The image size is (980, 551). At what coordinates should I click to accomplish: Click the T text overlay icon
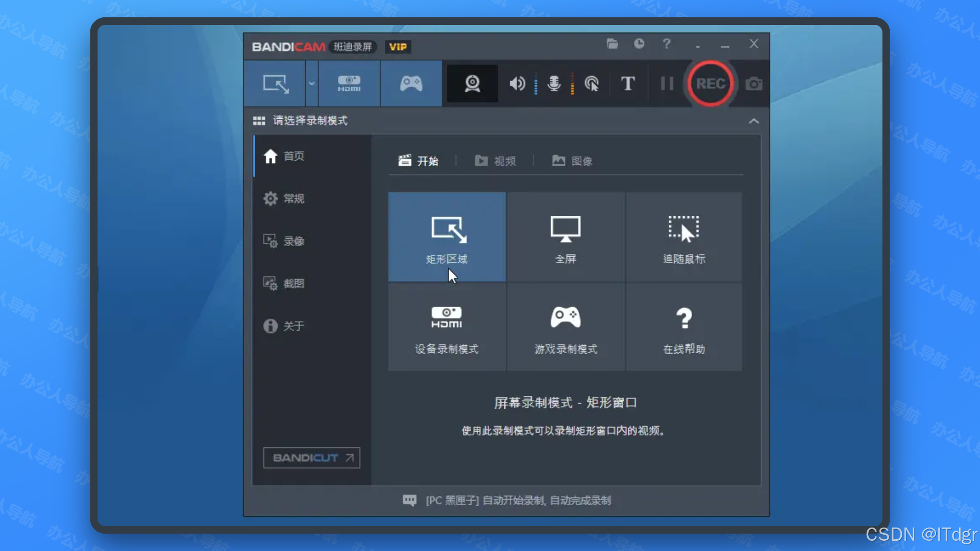tap(628, 84)
